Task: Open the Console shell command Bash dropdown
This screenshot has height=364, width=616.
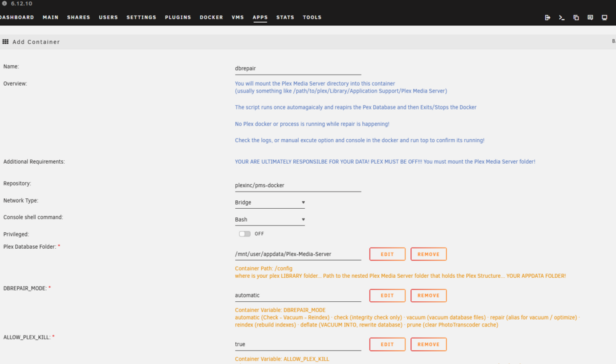Action: point(270,219)
